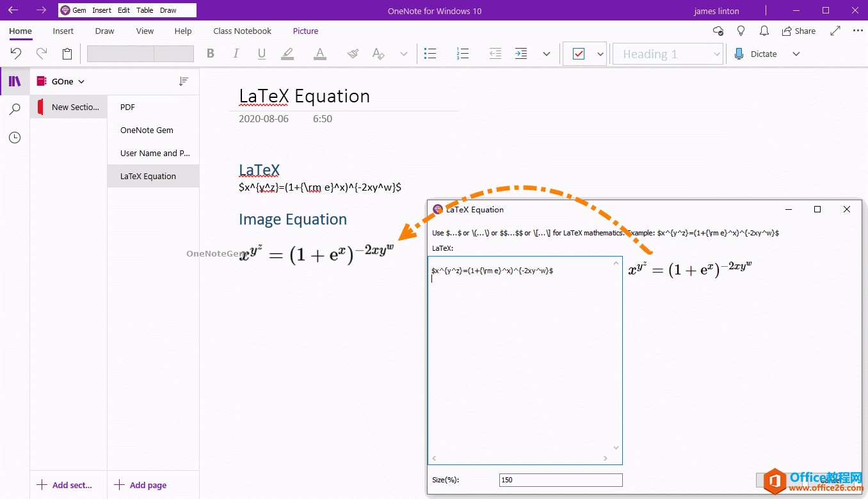Click the Size(%) input field
The image size is (868, 499).
click(561, 480)
